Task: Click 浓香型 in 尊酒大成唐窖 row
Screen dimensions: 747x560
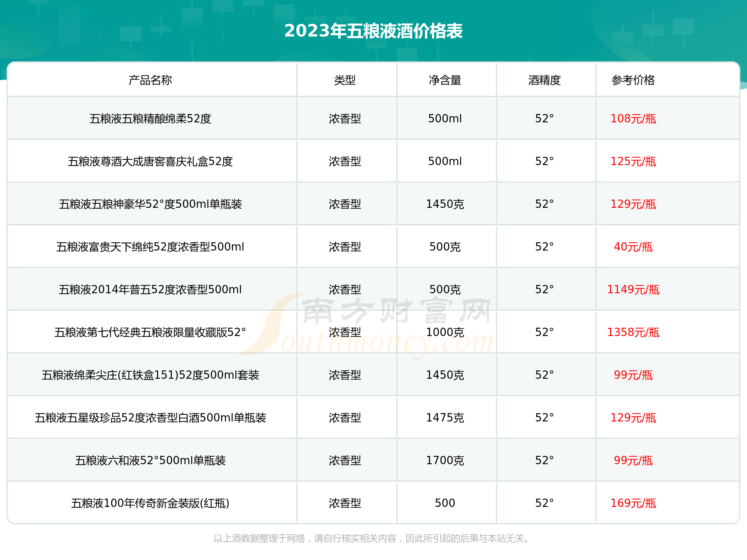Action: click(345, 161)
